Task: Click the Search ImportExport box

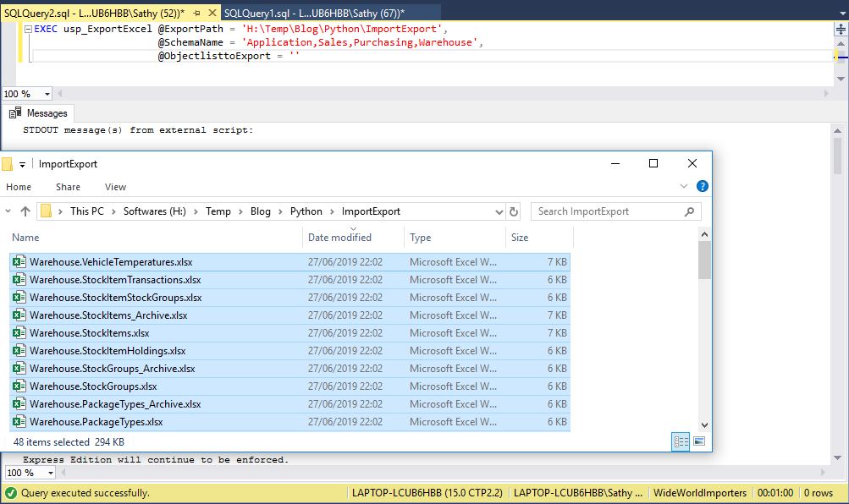Action: [608, 211]
